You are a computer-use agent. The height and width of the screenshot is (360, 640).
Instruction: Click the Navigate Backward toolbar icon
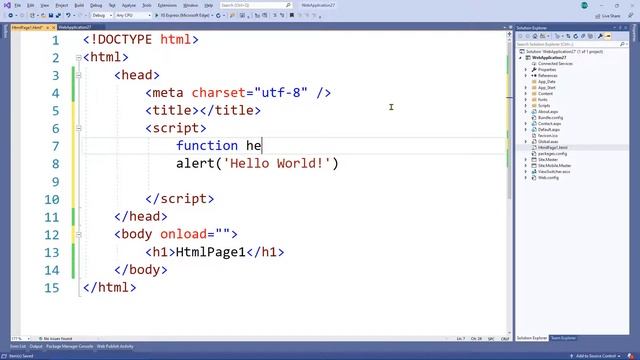point(11,16)
